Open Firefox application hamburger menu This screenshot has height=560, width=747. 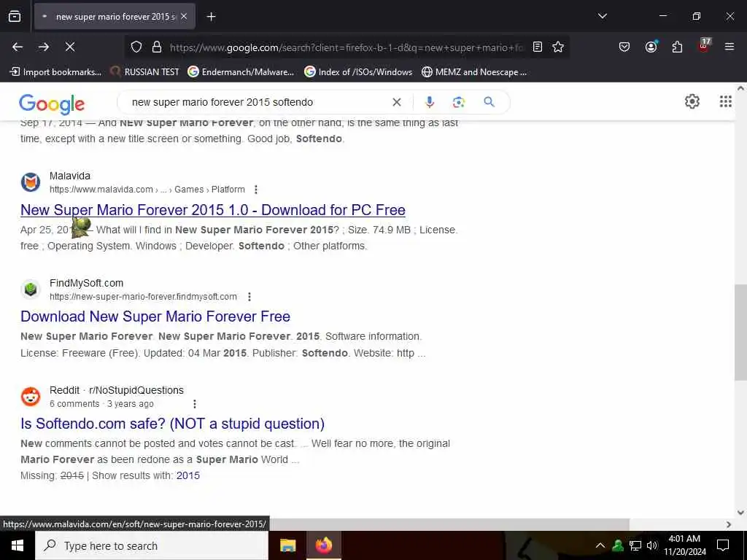point(729,47)
